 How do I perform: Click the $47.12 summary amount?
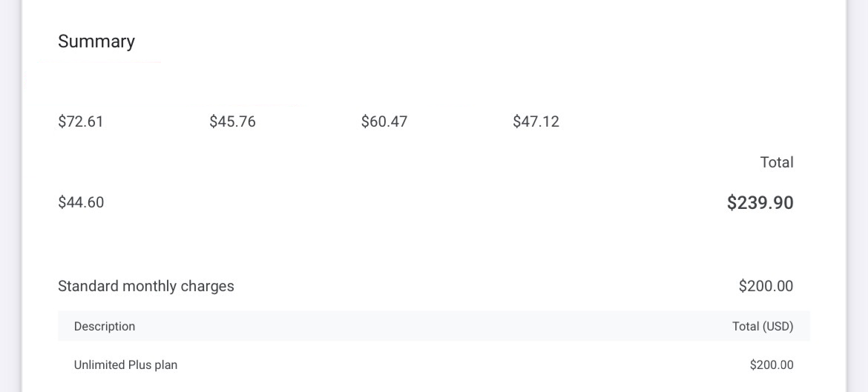pos(536,122)
